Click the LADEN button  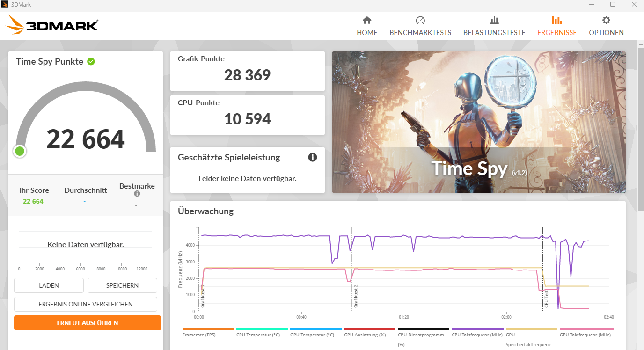click(49, 285)
